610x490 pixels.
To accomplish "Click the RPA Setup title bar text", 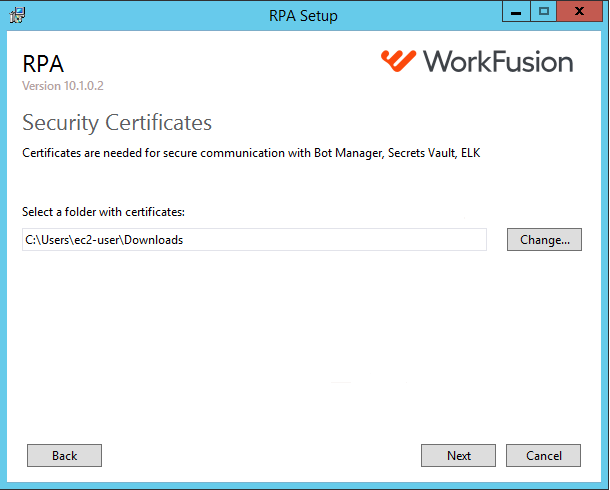I will pyautogui.click(x=303, y=16).
